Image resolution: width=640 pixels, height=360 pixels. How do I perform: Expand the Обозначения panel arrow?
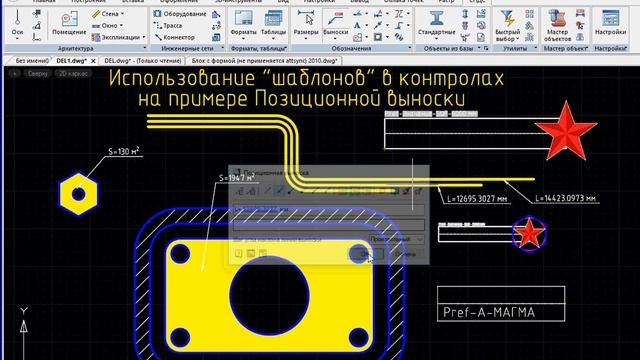point(409,48)
